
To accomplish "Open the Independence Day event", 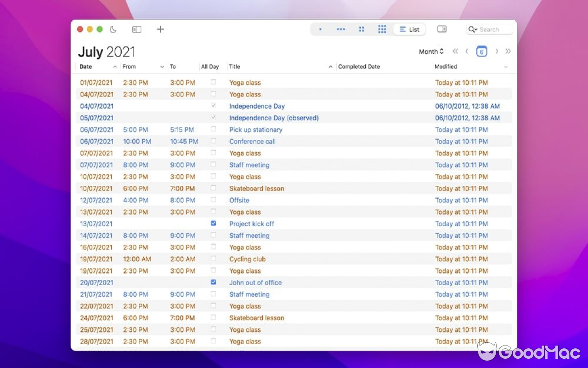I will (257, 106).
